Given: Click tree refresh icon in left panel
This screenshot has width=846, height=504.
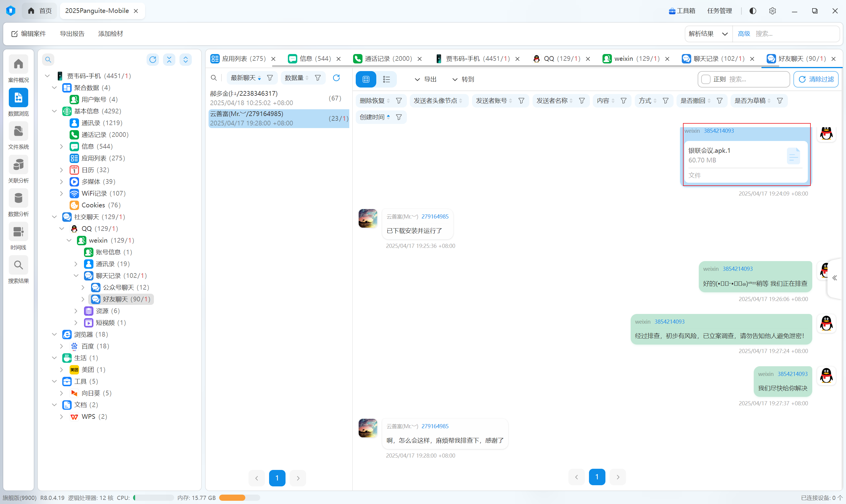Looking at the screenshot, I should 152,60.
